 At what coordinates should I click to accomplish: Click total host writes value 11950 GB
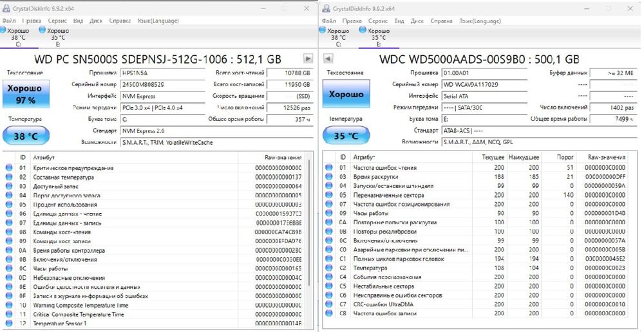tap(290, 84)
